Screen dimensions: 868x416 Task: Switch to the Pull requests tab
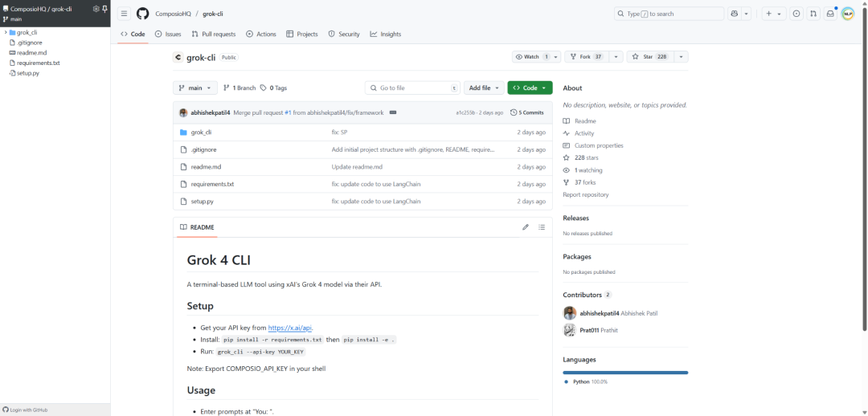[x=214, y=35]
